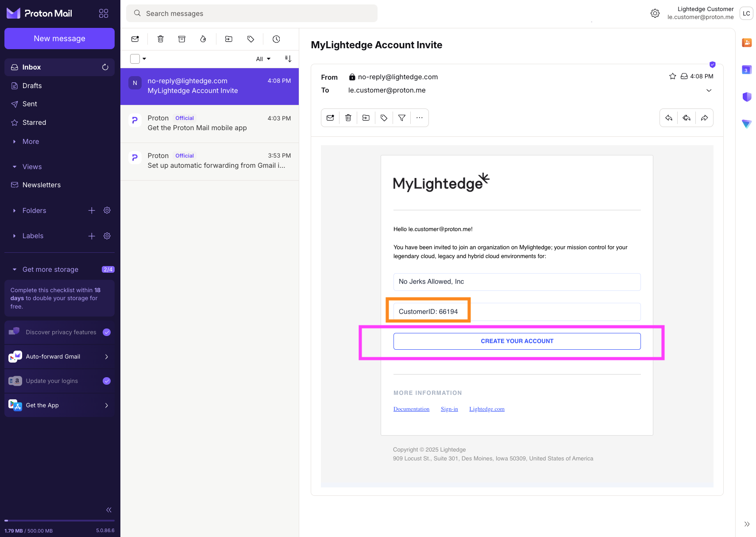Viewport: 756px width, 537px height.
Task: Open the Inbox folder
Action: click(59, 67)
